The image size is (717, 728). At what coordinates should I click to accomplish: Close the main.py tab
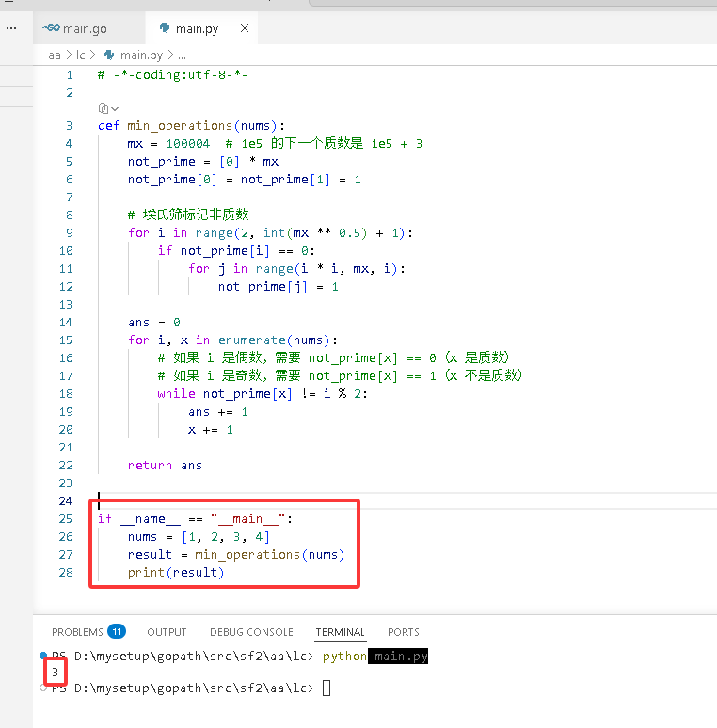point(245,28)
